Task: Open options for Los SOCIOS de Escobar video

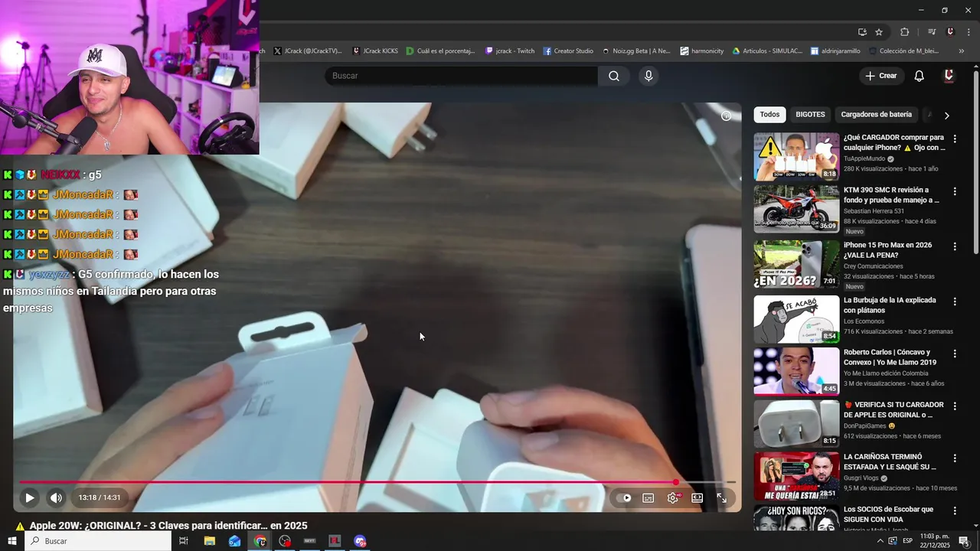Action: [x=955, y=510]
